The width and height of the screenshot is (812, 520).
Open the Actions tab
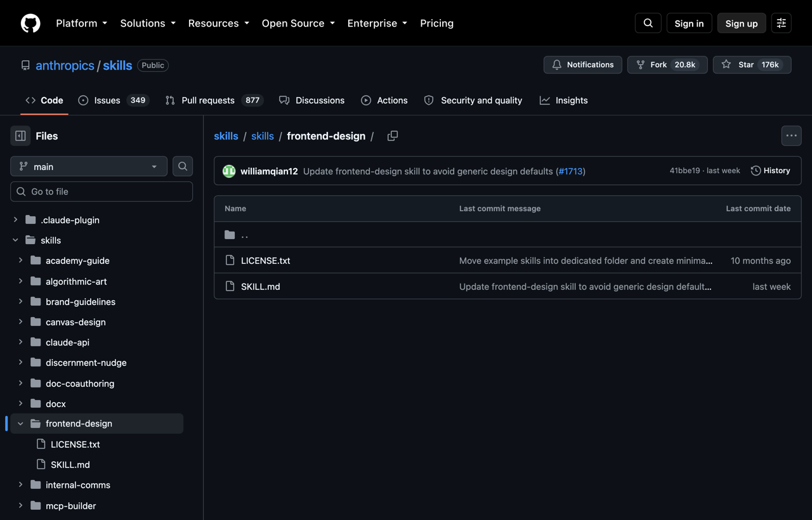(384, 100)
